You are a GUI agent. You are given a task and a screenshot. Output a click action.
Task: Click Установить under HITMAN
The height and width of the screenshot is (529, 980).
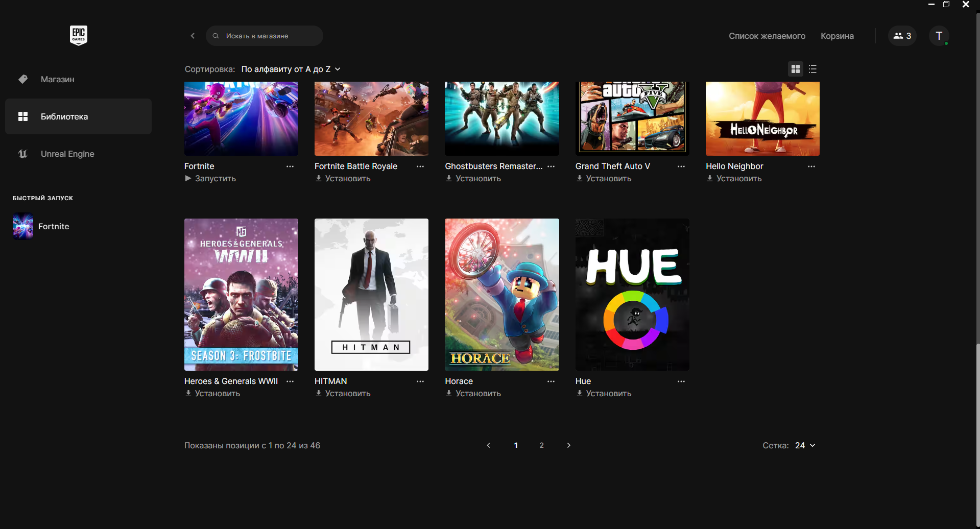click(343, 394)
